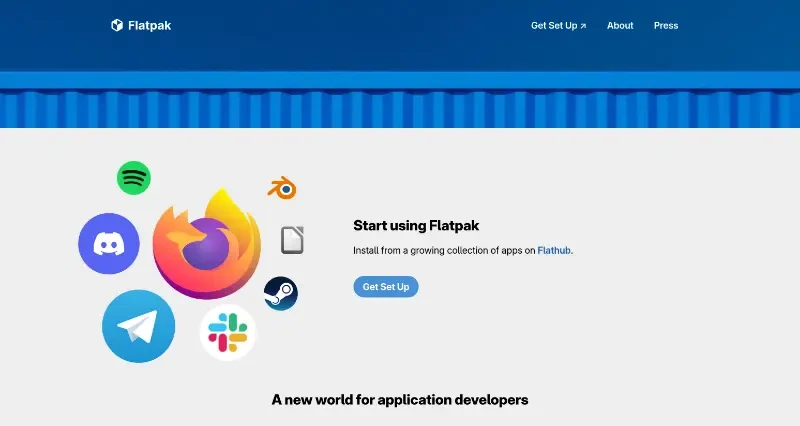Open the Press page

(666, 26)
